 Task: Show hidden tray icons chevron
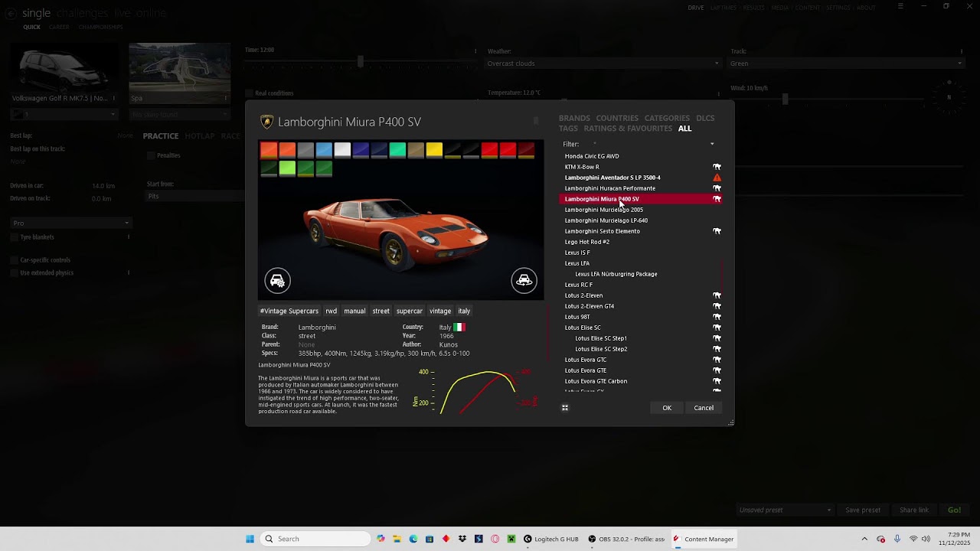[864, 539]
